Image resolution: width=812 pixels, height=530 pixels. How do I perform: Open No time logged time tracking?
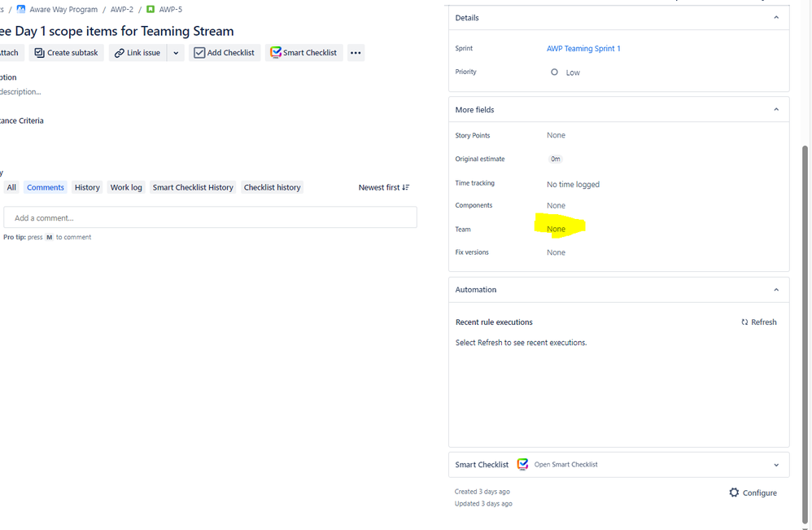point(573,185)
